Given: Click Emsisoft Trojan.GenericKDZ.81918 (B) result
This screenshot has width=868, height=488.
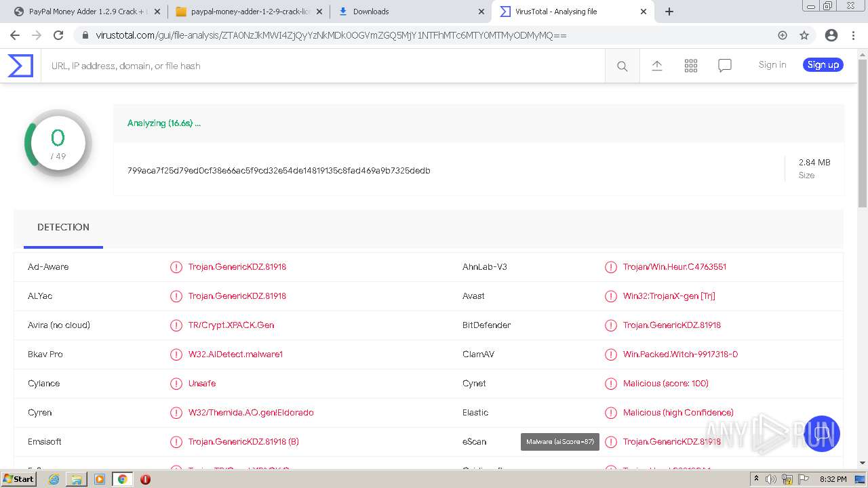Looking at the screenshot, I should pos(243,441).
